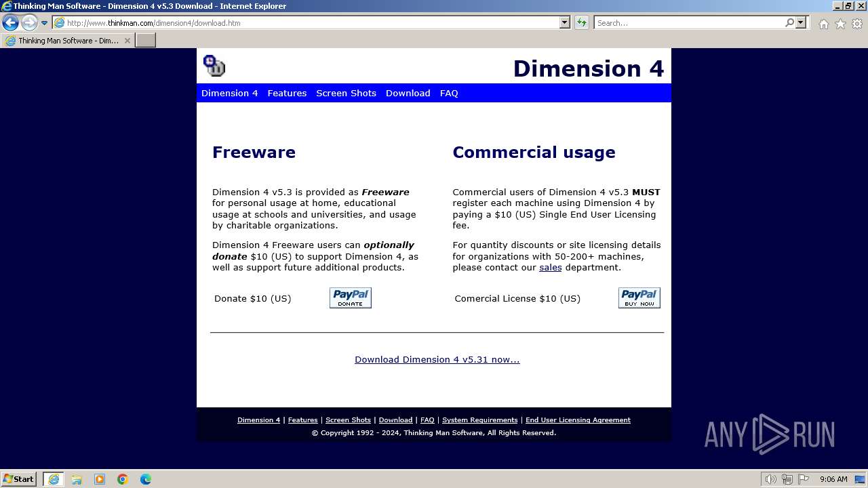The image size is (868, 488).
Task: Open footer System Requirements link
Action: pos(479,420)
